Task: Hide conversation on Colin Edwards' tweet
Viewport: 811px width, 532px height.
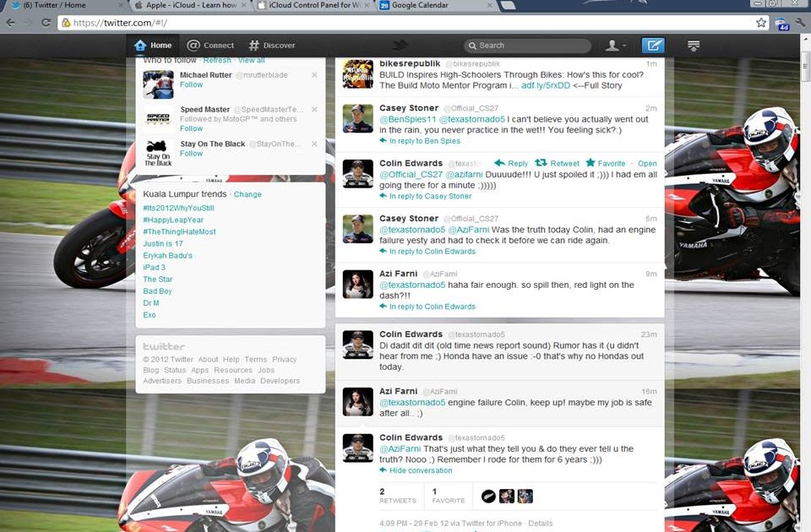Action: coord(416,470)
